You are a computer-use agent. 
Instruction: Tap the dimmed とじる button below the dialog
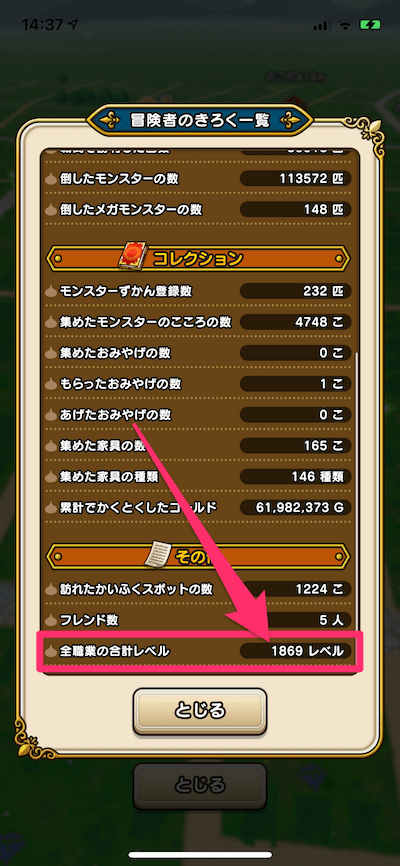[x=199, y=786]
